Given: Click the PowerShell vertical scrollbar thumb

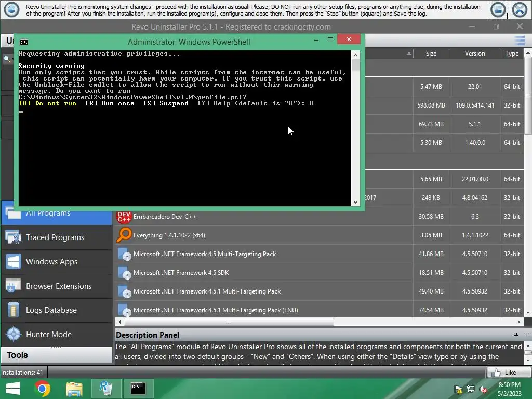Looking at the screenshot, I should coord(355,65).
